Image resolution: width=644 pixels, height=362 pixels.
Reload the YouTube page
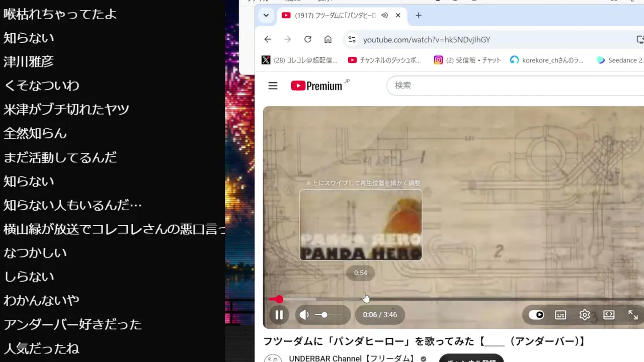point(308,40)
